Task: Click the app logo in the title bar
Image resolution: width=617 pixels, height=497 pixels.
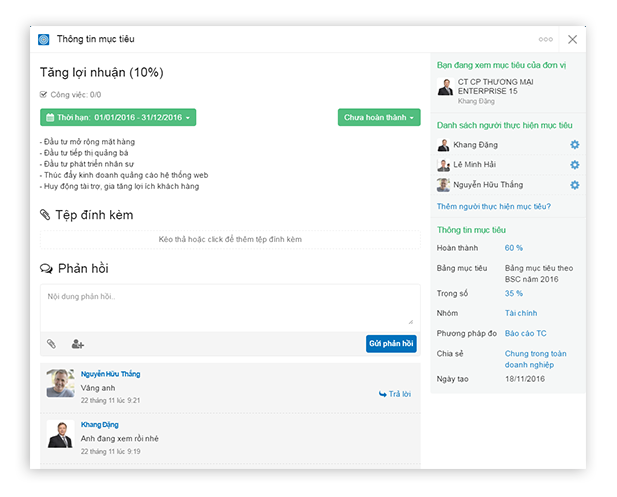Action: 44,40
